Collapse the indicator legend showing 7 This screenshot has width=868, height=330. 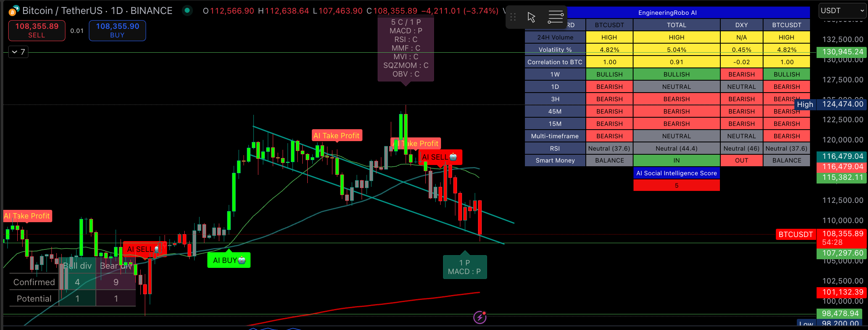[x=19, y=52]
